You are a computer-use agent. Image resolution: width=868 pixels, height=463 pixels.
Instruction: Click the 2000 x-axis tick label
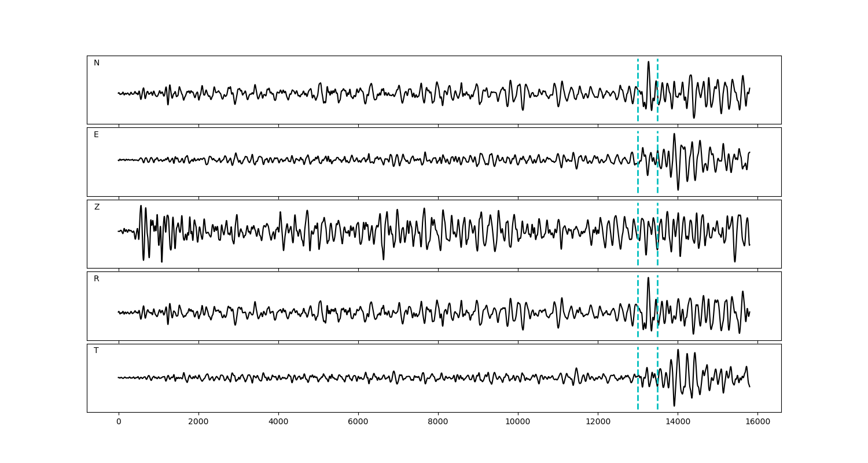198,422
